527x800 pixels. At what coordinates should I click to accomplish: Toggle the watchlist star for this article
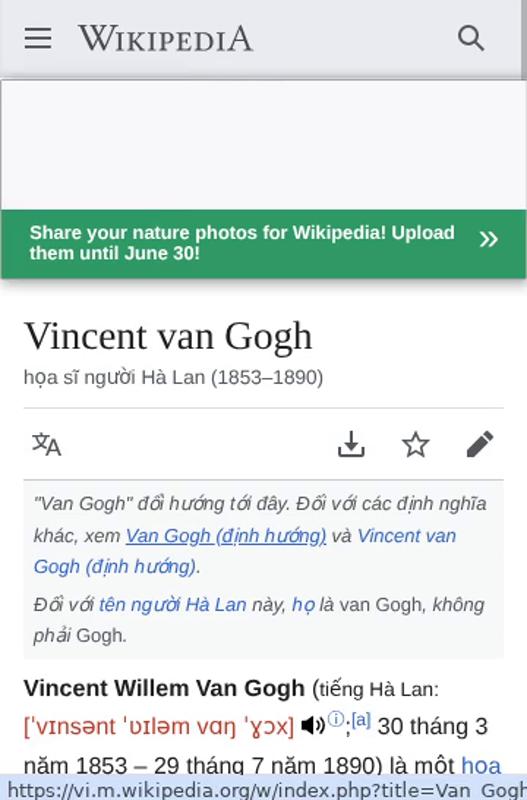click(x=416, y=444)
